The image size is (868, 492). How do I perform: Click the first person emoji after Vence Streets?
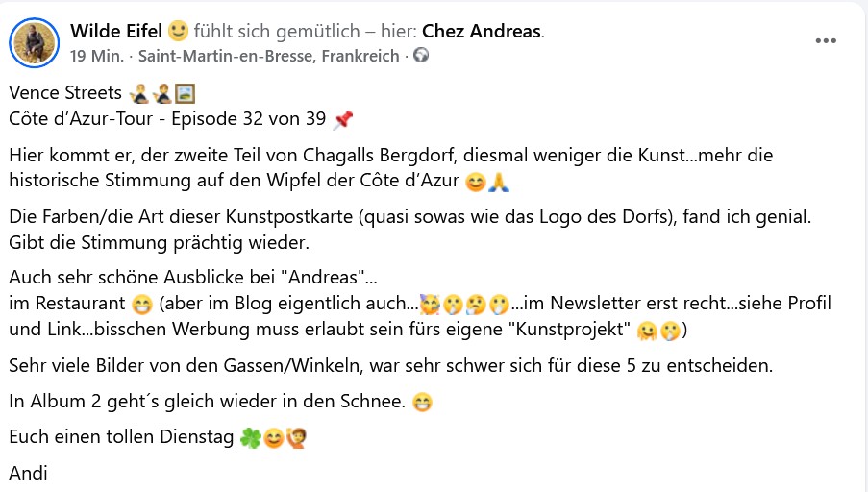click(x=139, y=93)
